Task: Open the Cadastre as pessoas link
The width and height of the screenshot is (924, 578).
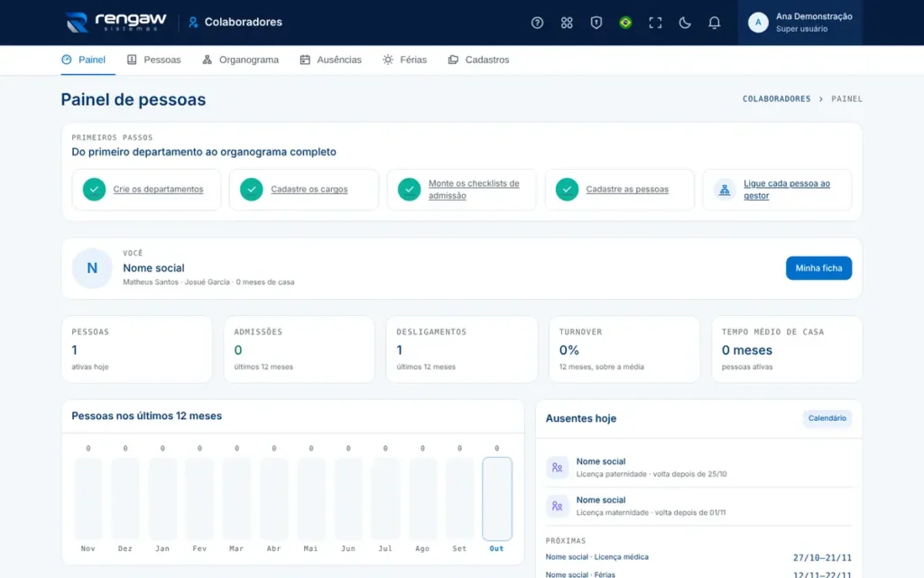Action: pyautogui.click(x=627, y=190)
